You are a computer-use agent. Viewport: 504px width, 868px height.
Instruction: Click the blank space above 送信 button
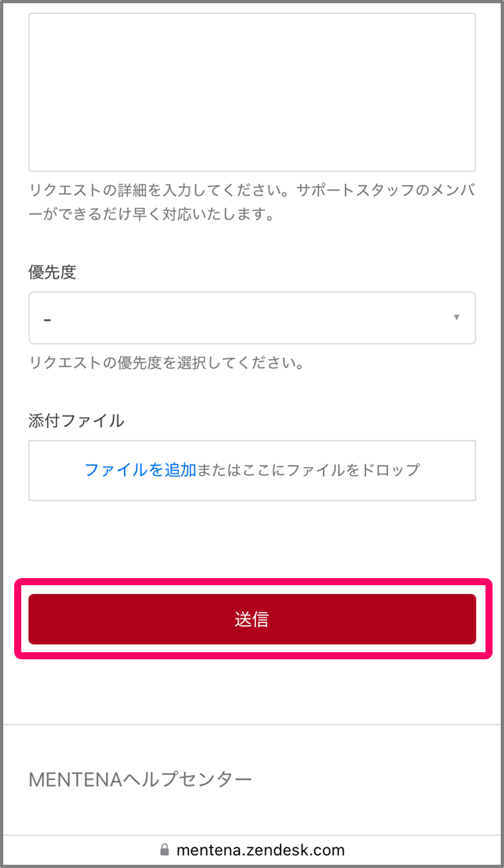252,539
